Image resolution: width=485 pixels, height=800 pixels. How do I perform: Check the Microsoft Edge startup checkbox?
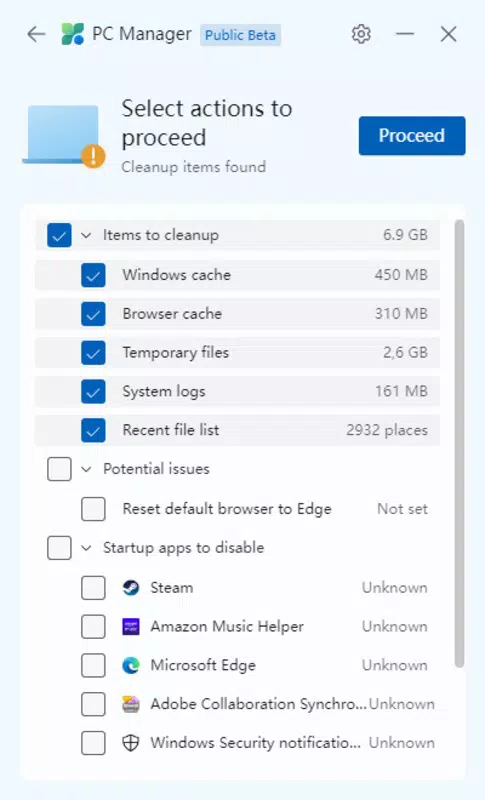93,665
